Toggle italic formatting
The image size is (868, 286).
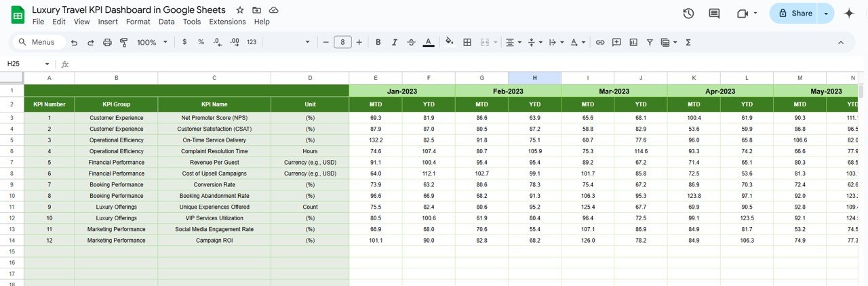click(x=395, y=42)
